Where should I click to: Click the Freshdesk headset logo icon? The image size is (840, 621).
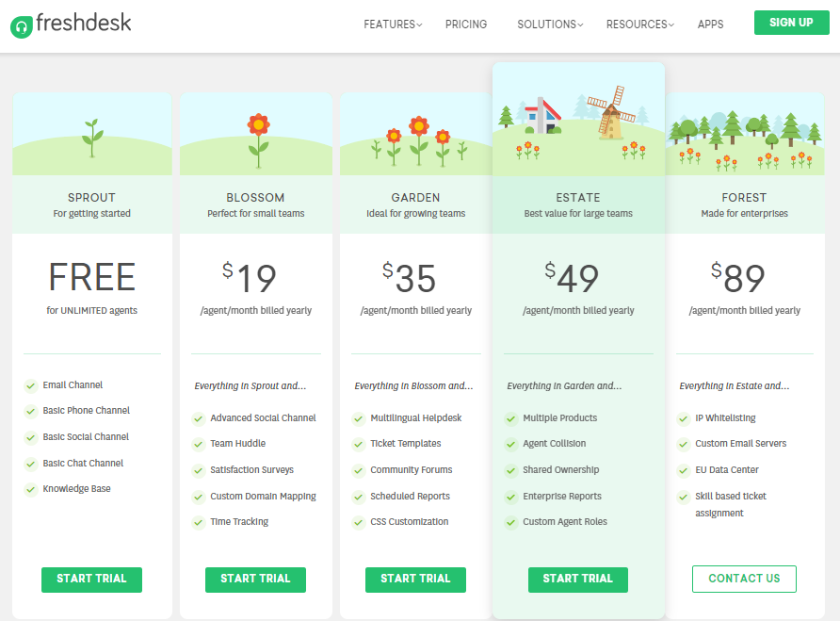[x=22, y=26]
